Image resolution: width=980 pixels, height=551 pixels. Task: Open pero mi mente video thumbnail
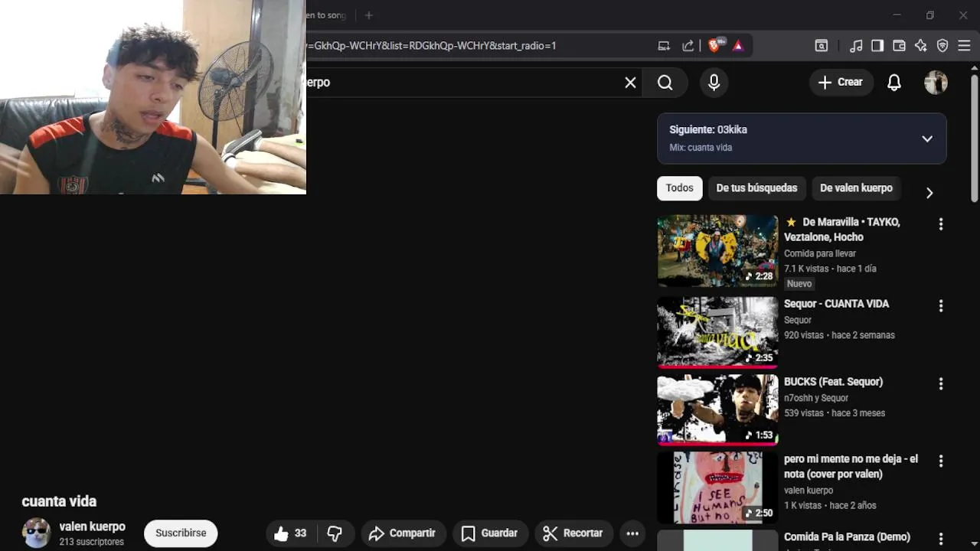[717, 487]
